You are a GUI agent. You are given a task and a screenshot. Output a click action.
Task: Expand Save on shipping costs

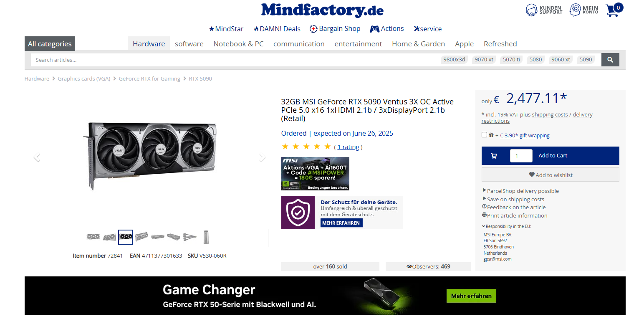coord(513,199)
